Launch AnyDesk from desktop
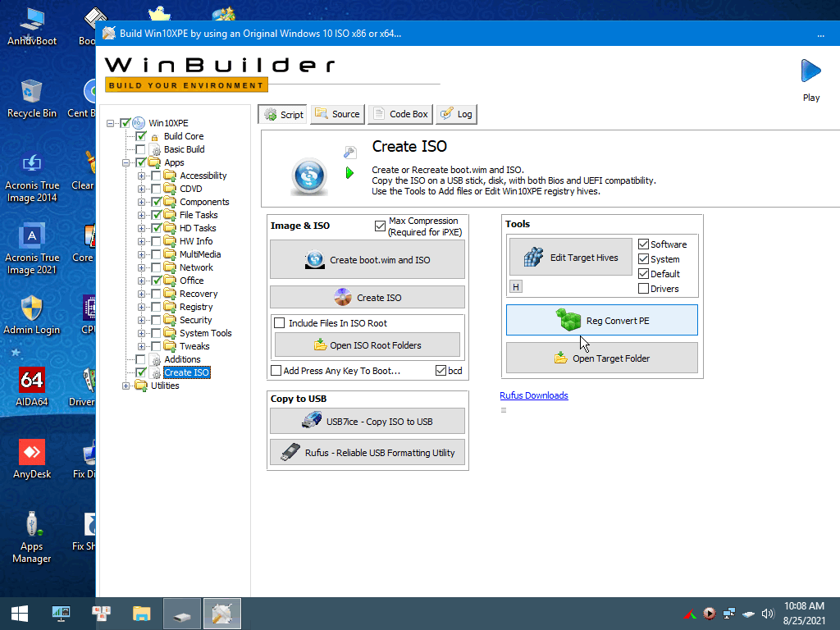This screenshot has height=630, width=840. coord(32,459)
